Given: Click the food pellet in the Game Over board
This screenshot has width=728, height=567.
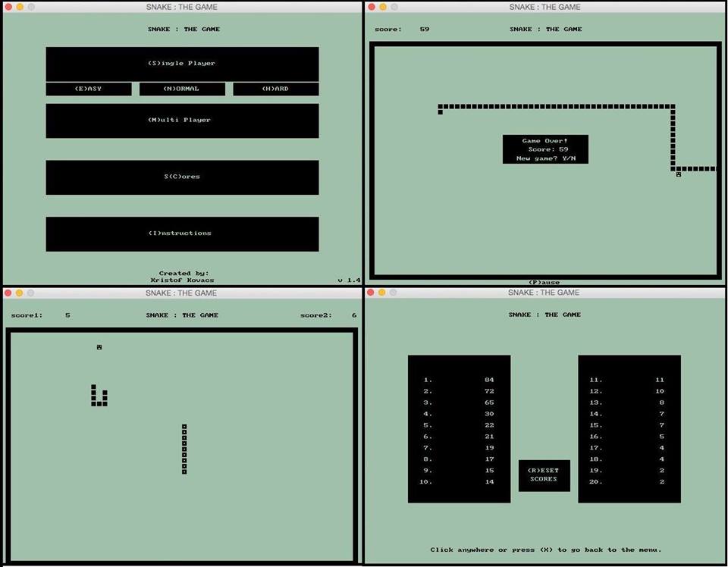Looking at the screenshot, I should (678, 175).
